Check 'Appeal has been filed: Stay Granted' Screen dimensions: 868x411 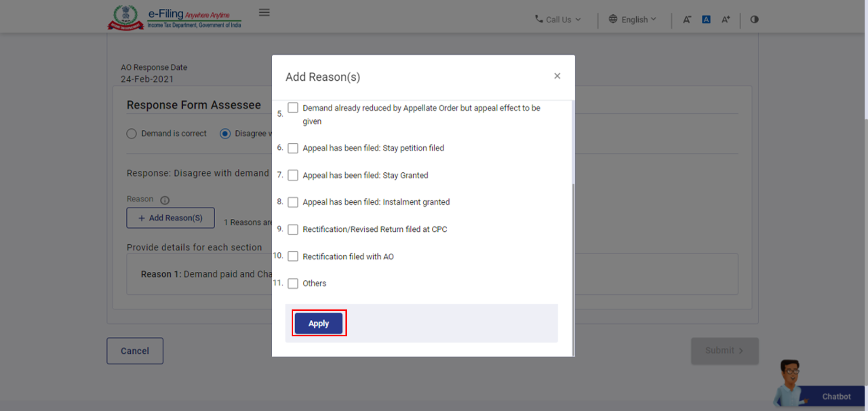(293, 175)
